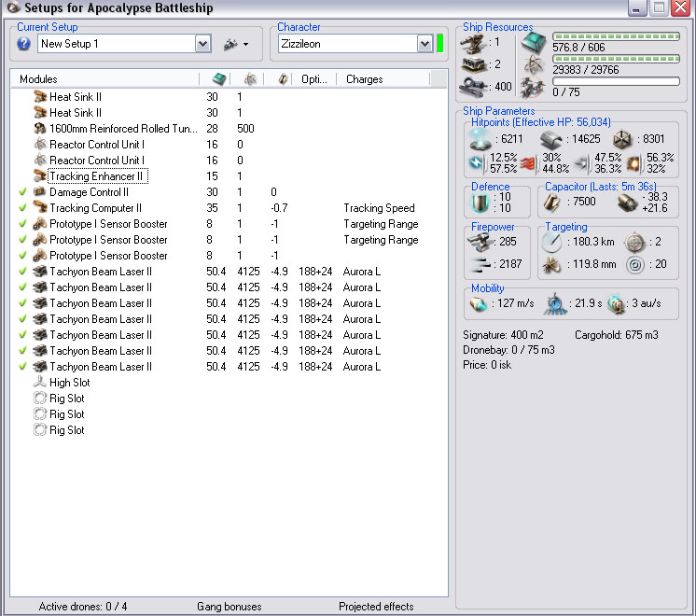Open the ship setup tools menu icon
Image resolution: width=696 pixels, height=616 pixels.
236,44
